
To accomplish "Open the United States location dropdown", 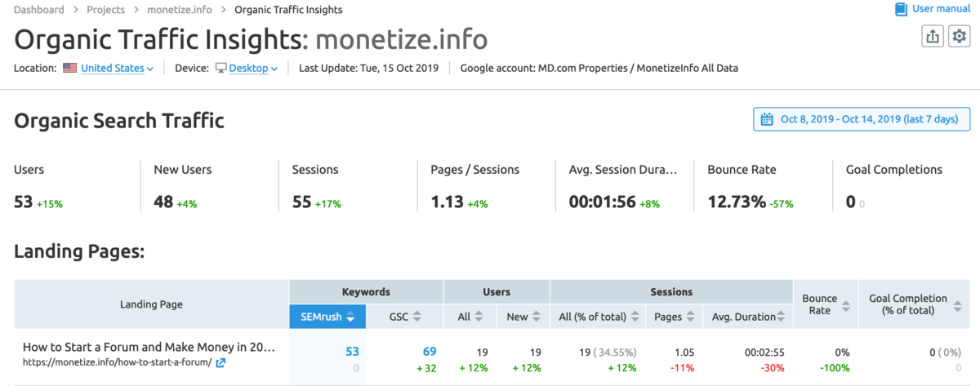I will click(118, 69).
